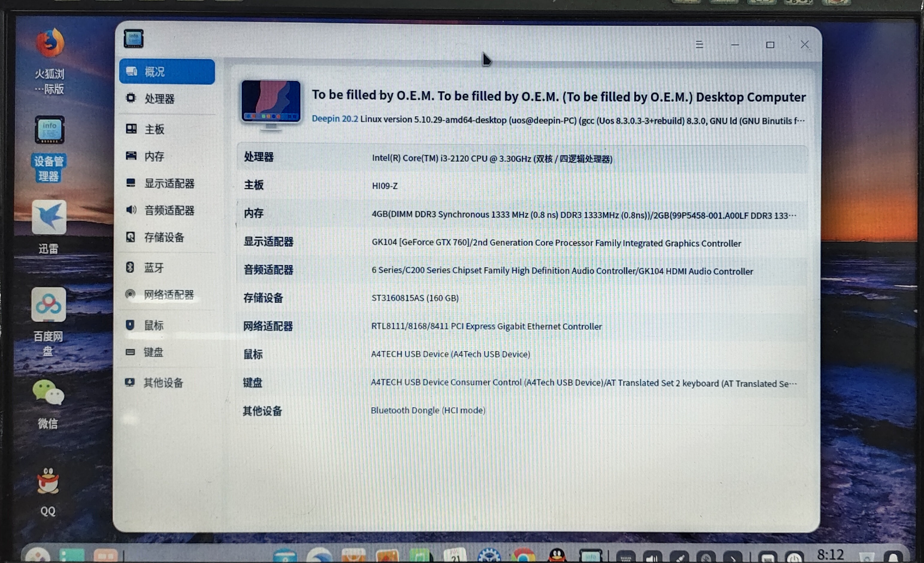Open the 鼠标 (Mouse) sidebar entry
924x563 pixels.
point(154,325)
